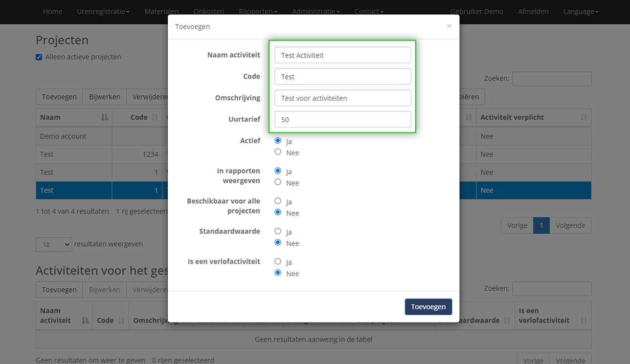This screenshot has width=630, height=364.
Task: Click sort icon in Naam column header
Action: tap(104, 117)
